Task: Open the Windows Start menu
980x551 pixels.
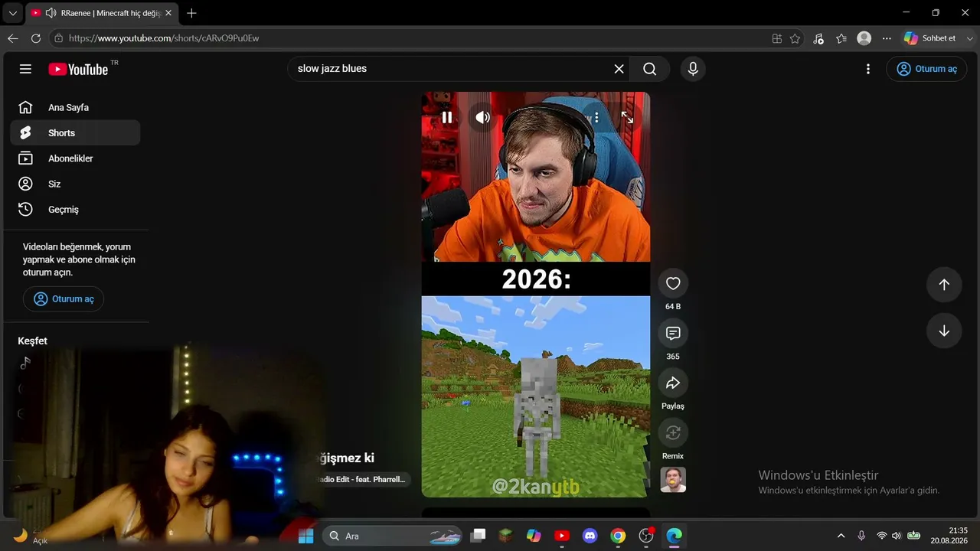Action: click(305, 536)
